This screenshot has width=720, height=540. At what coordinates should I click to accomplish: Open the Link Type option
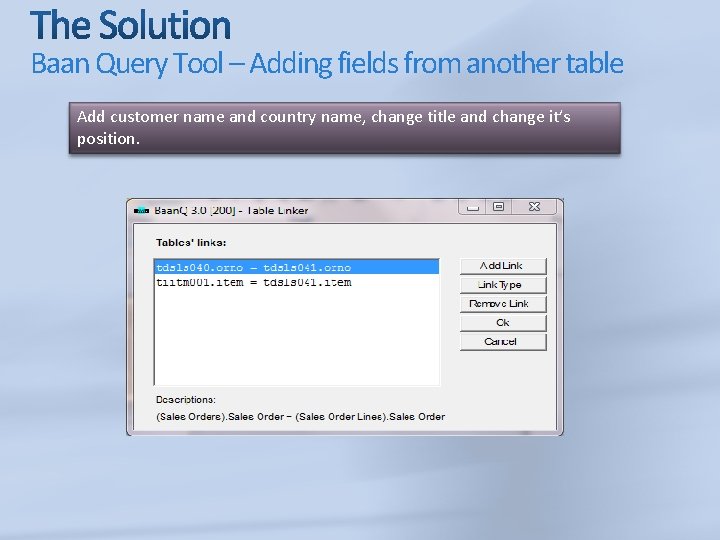503,285
